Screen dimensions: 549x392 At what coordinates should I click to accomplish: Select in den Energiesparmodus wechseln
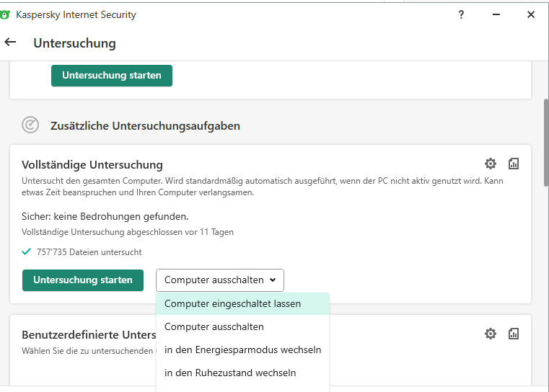point(242,349)
